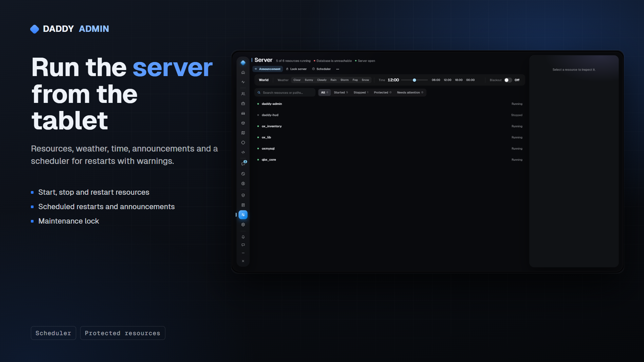Viewport: 644px width, 362px height.
Task: Open the activity pulse icon in sidebar
Action: (x=243, y=82)
